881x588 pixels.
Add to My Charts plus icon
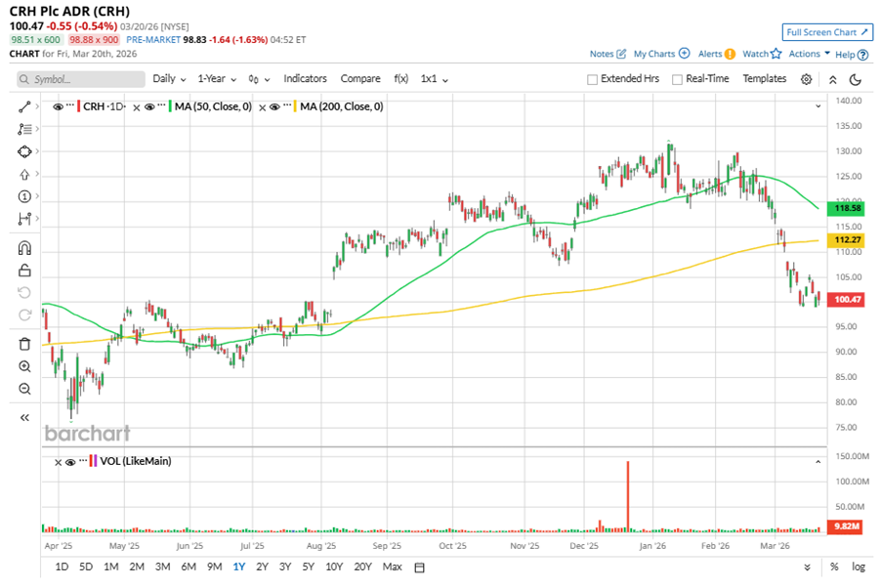[684, 54]
